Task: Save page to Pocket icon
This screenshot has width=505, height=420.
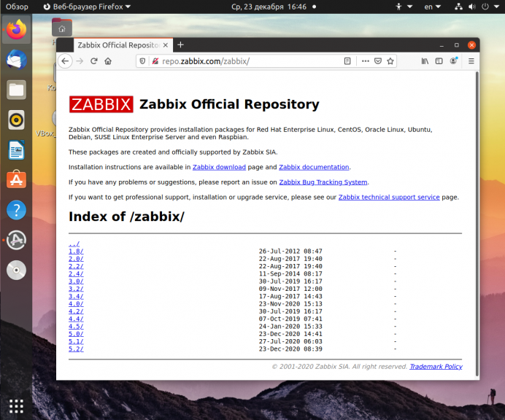Action: click(x=378, y=61)
